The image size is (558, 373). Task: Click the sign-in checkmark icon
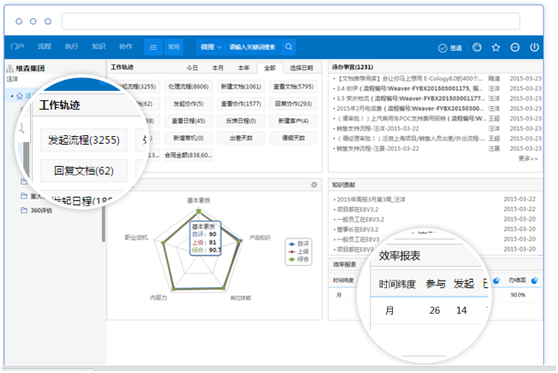tap(442, 48)
